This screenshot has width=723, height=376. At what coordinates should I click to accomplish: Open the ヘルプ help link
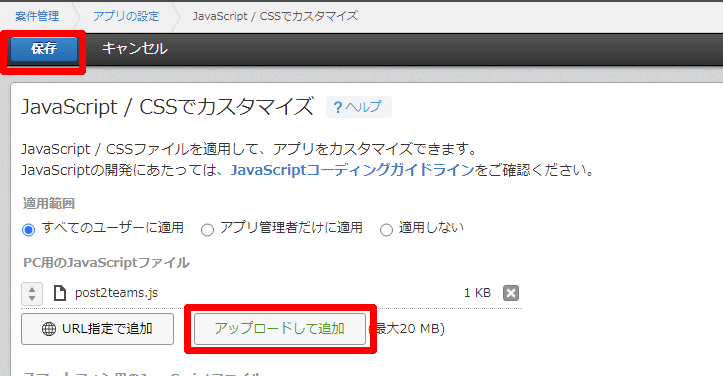click(363, 107)
